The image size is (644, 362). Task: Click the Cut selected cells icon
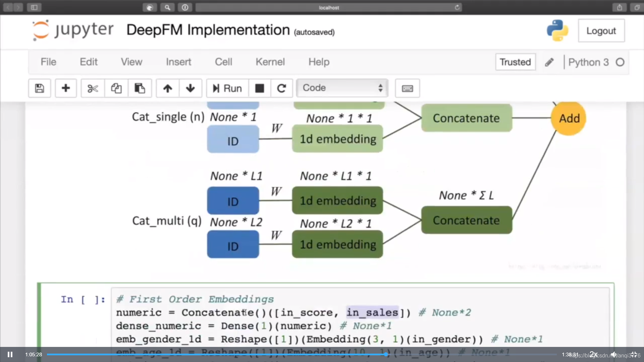click(x=92, y=88)
